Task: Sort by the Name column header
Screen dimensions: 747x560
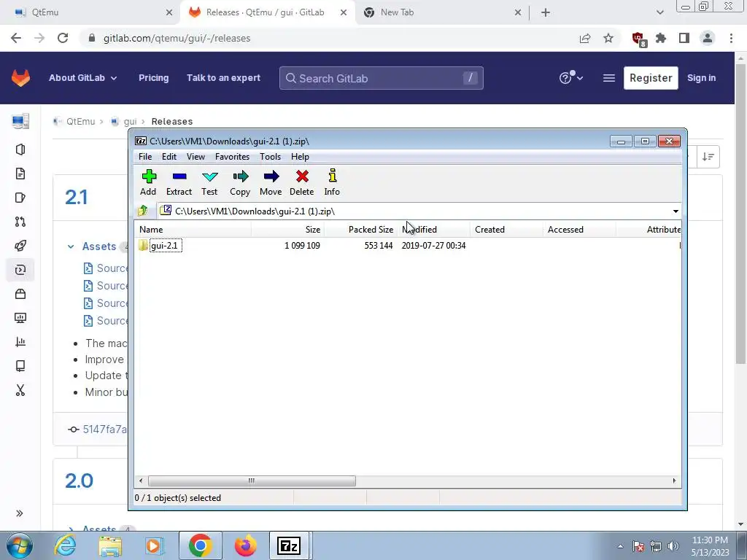Action: 193,230
